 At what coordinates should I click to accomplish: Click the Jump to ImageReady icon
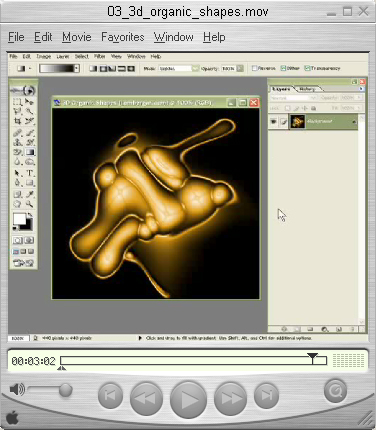[23, 263]
